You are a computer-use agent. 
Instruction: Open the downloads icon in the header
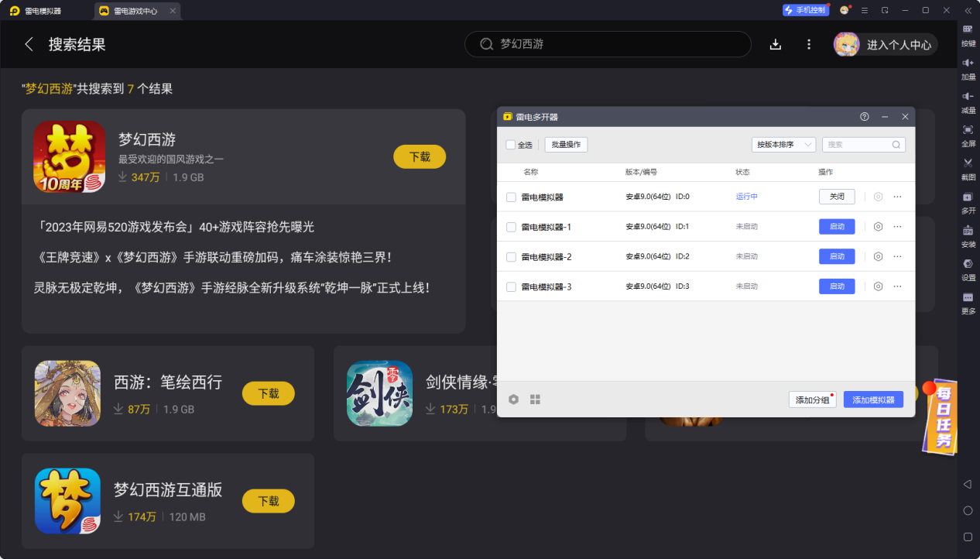(x=776, y=44)
